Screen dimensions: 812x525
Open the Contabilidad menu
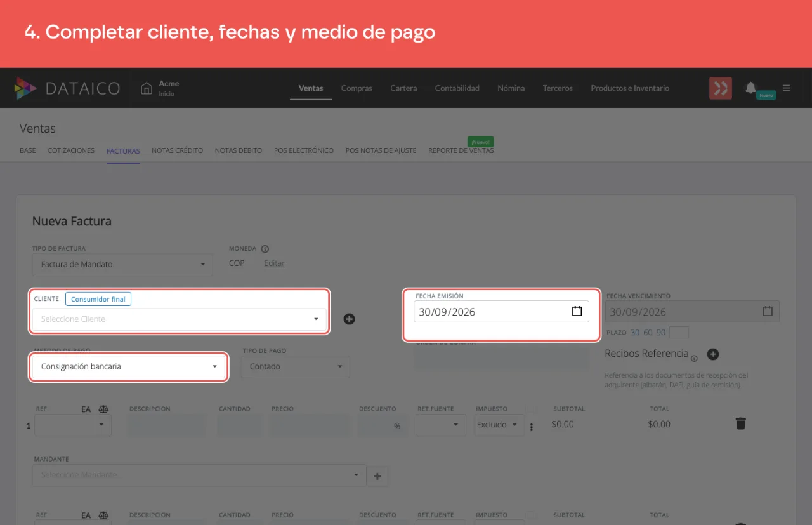tap(457, 88)
